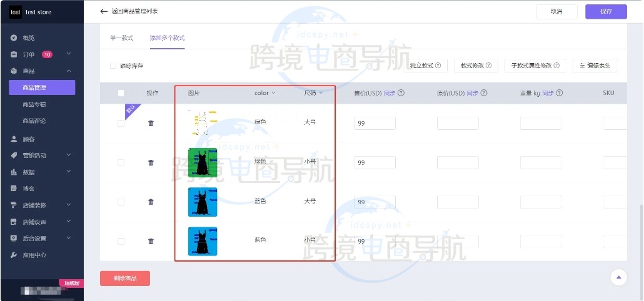Expand the 订单 sidebar menu chevron
This screenshot has width=644, height=301.
(x=69, y=54)
